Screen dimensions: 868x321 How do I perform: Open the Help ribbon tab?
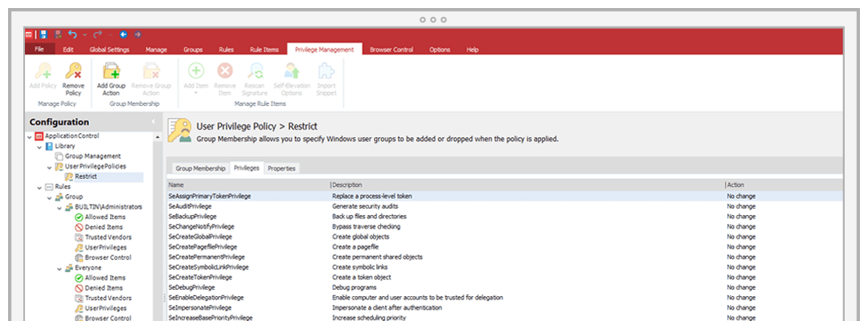[473, 50]
